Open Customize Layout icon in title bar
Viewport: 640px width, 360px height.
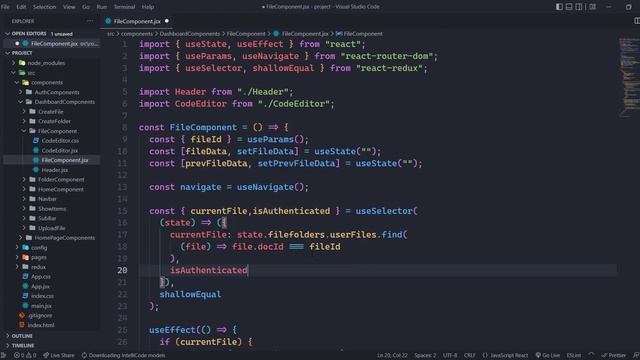tap(593, 7)
